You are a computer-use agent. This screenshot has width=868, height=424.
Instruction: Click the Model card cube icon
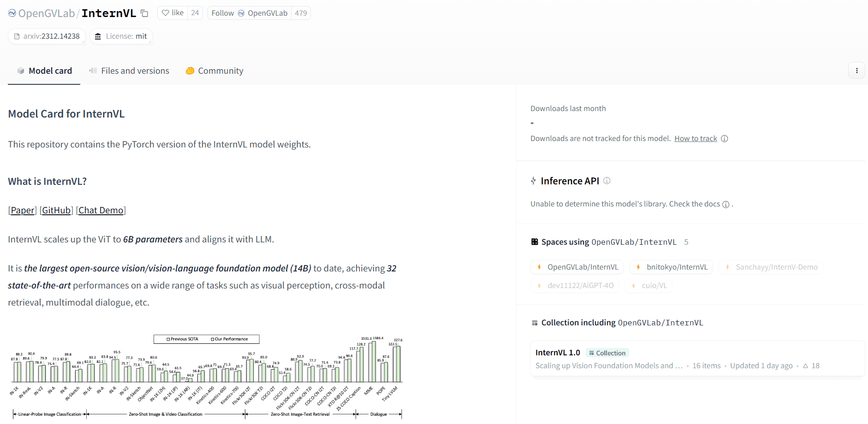(21, 71)
